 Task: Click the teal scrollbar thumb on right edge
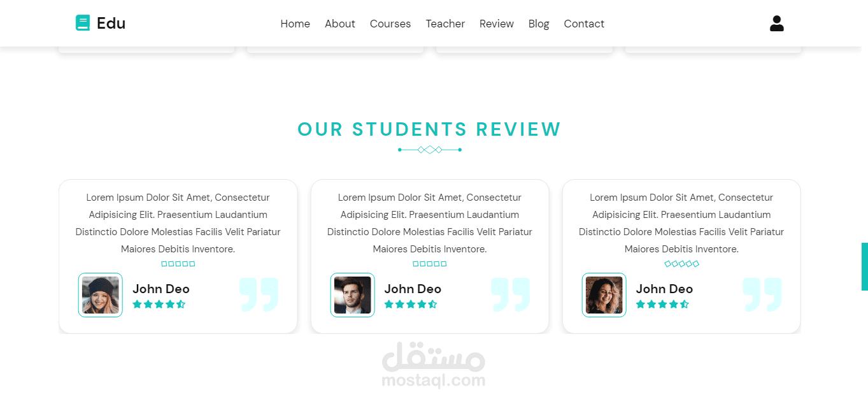click(x=865, y=266)
